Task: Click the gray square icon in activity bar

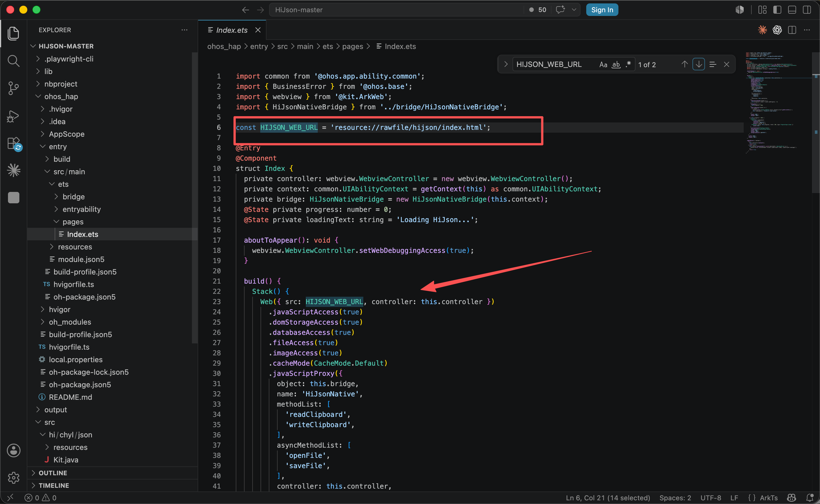Action: (x=13, y=198)
